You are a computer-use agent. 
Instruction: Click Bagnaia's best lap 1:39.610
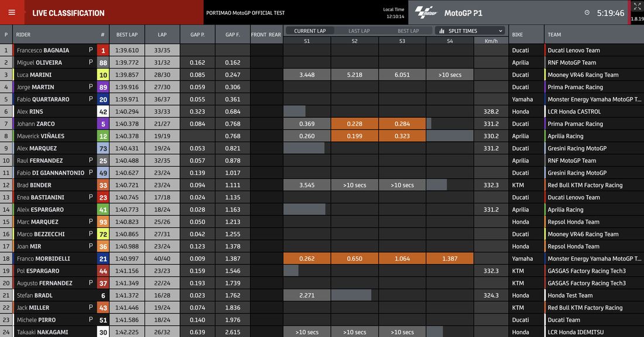click(x=127, y=50)
